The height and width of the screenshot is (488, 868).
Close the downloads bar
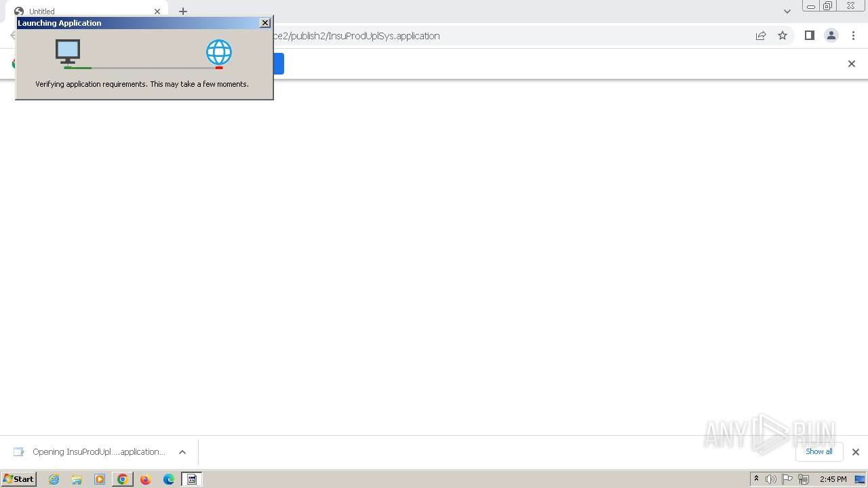coord(856,452)
